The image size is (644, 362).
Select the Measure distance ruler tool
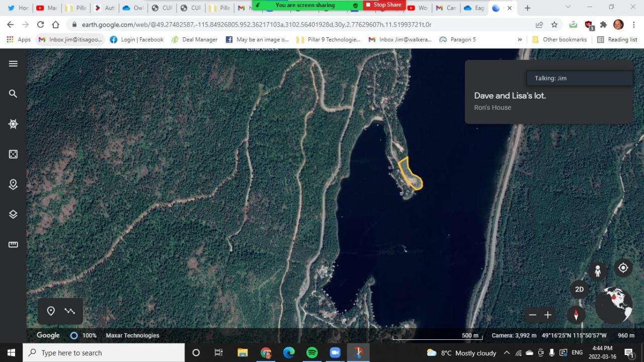(13, 245)
